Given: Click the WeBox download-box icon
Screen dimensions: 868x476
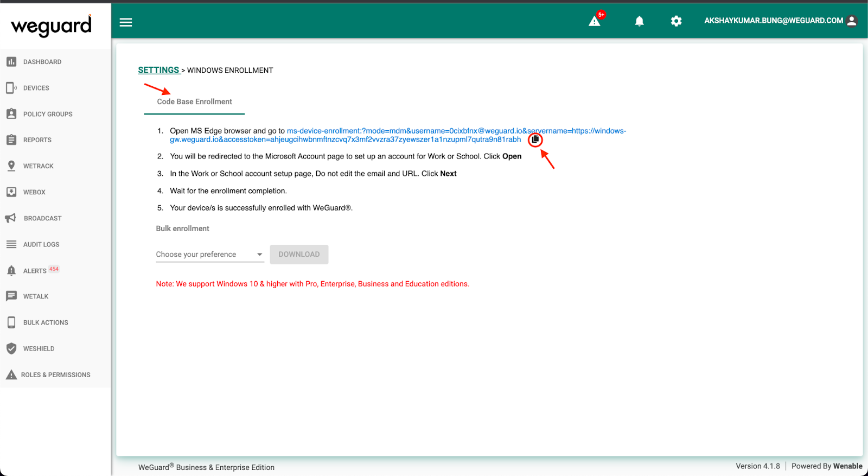Looking at the screenshot, I should 11,192.
